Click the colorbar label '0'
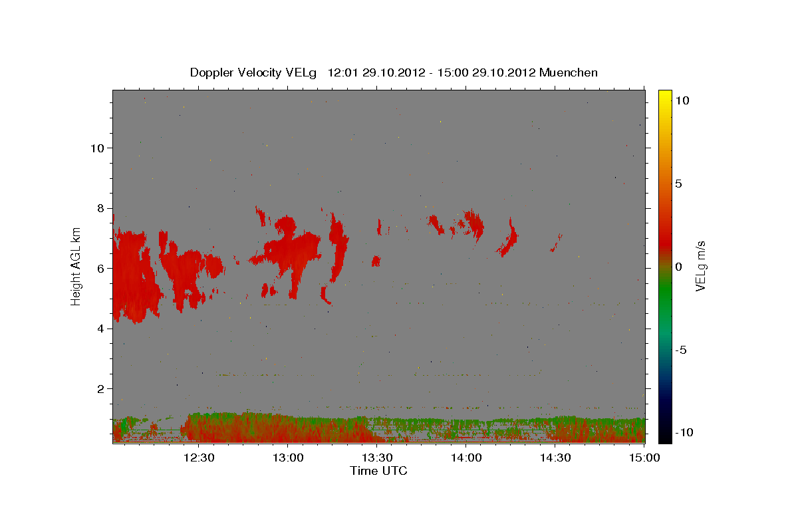The width and height of the screenshot is (798, 532). pos(680,267)
